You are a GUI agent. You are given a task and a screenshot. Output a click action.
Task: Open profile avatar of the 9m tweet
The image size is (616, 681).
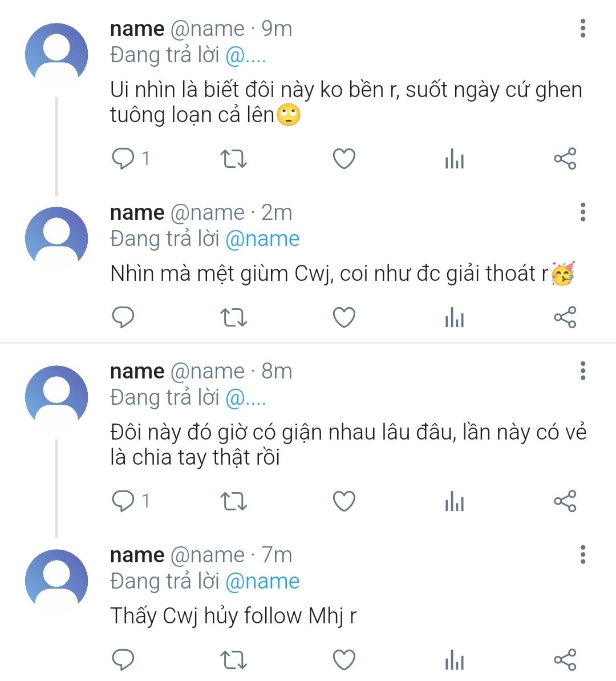pos(56,55)
